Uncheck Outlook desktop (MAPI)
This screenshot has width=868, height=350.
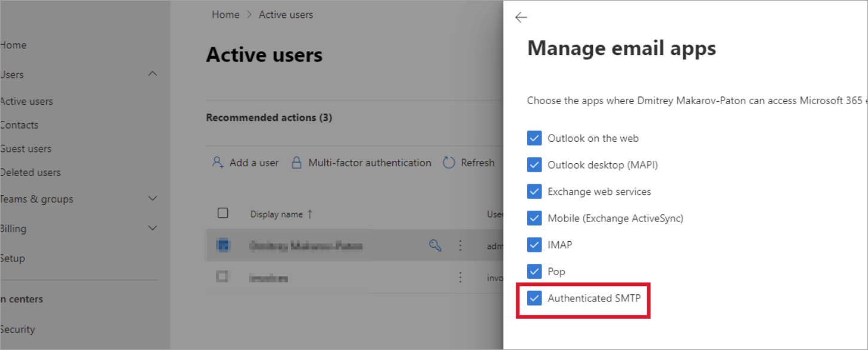[534, 165]
